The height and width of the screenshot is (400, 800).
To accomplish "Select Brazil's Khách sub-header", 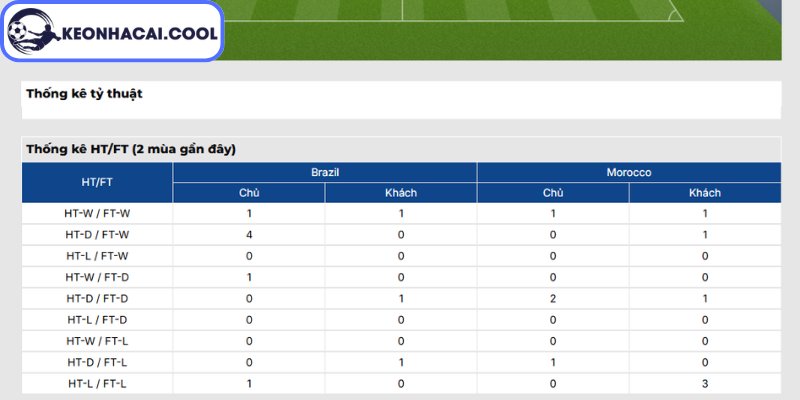I will [x=401, y=193].
